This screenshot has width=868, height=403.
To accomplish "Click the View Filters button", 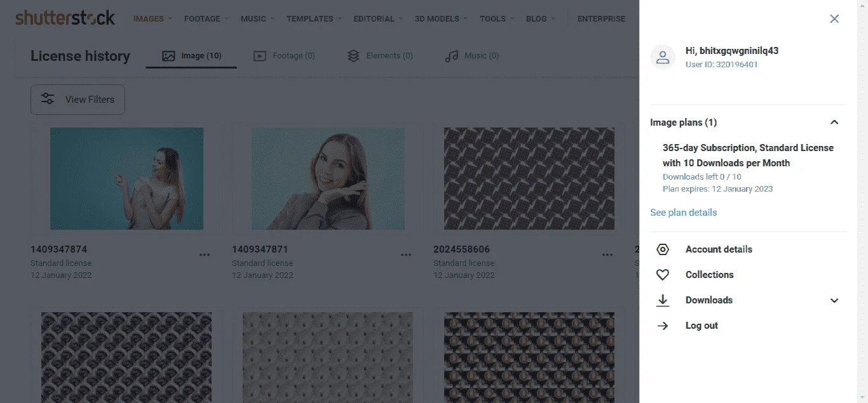I will click(x=78, y=100).
